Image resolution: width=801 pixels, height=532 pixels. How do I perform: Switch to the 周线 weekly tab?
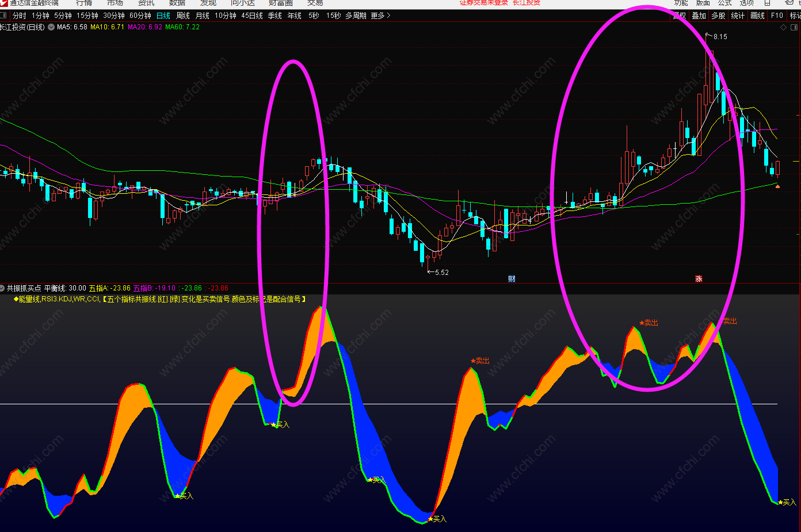tap(183, 16)
